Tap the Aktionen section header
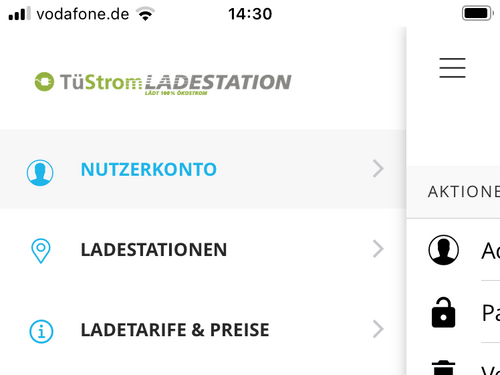Screen dimensions: 500x375 [464, 192]
